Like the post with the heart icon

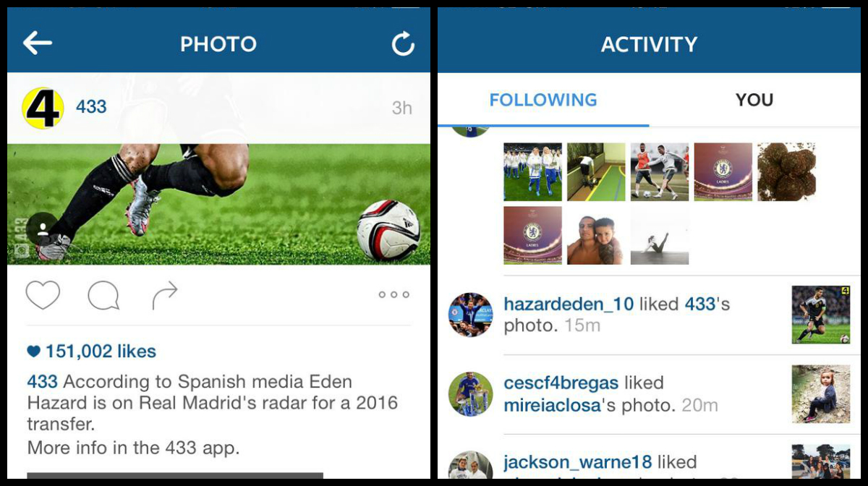[43, 295]
